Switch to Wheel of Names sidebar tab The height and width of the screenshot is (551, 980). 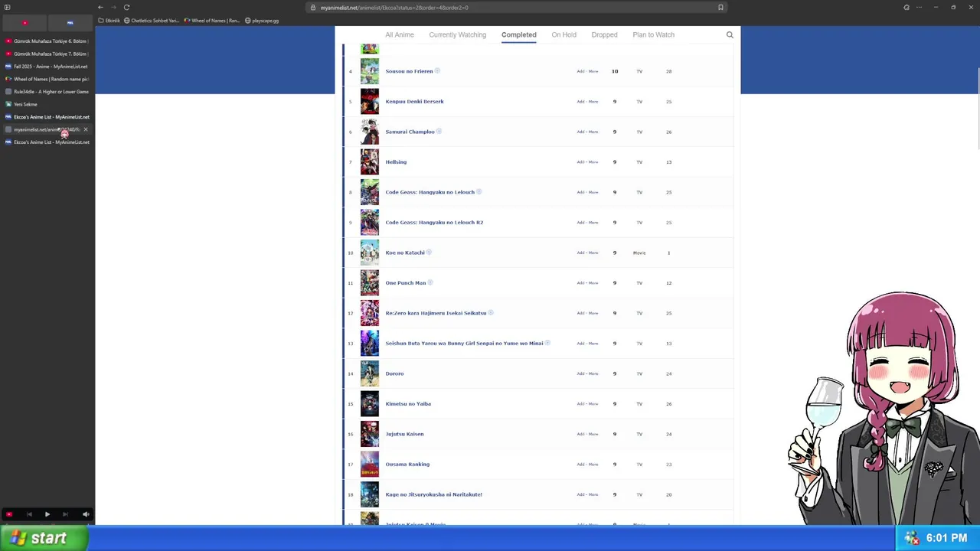pyautogui.click(x=47, y=79)
